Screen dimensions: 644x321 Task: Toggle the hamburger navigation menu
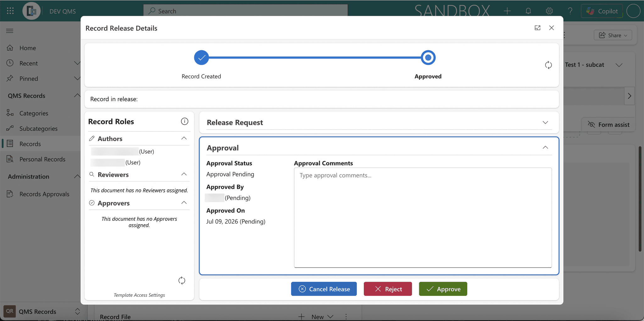tap(10, 31)
